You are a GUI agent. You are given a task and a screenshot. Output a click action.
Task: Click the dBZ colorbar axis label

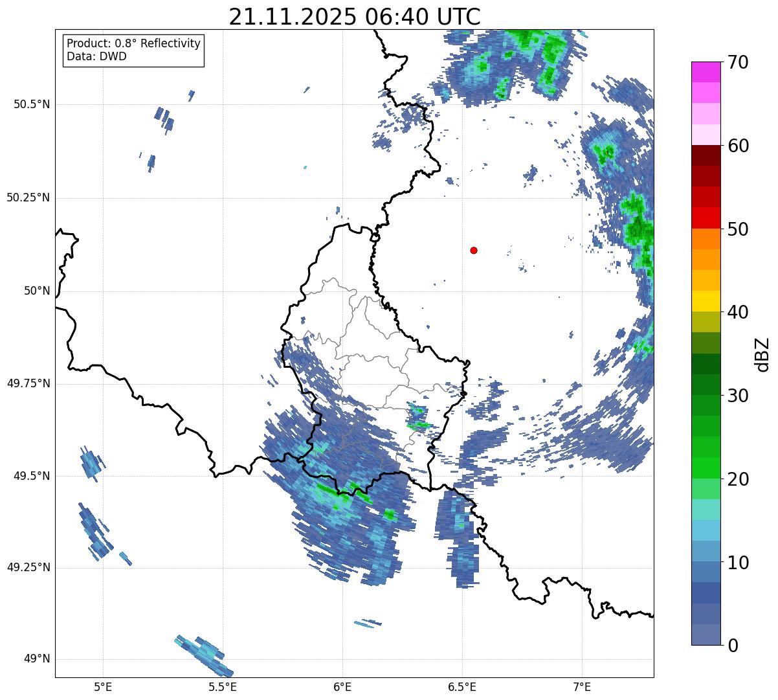pos(762,354)
